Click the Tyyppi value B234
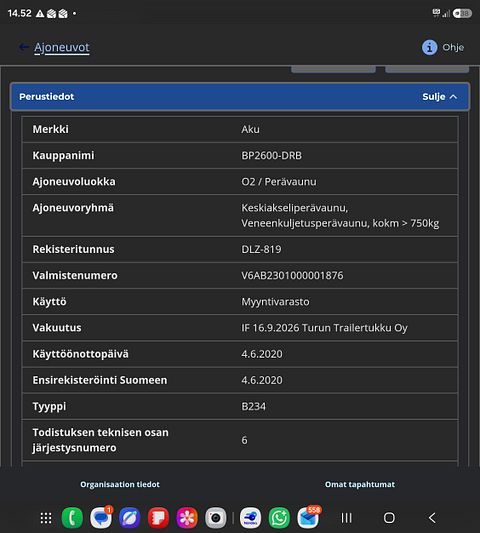 (253, 406)
